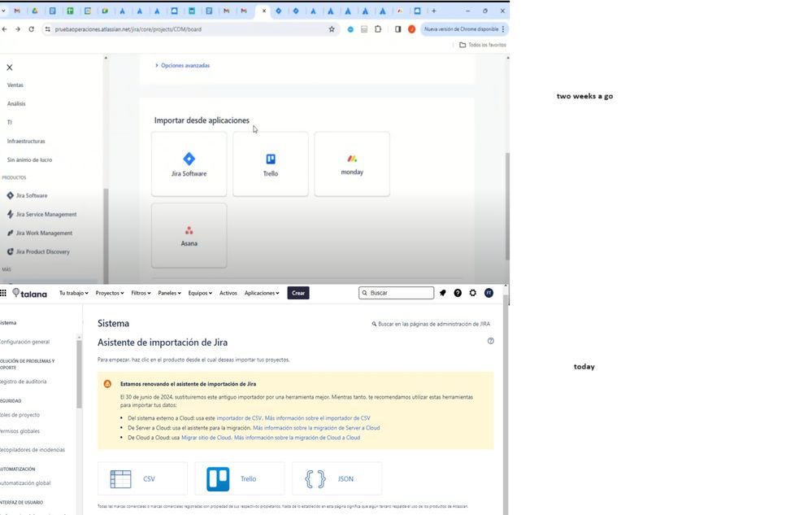812x515 pixels.
Task: Open Más información sobre migración Server a Cloud
Action: tap(316, 427)
